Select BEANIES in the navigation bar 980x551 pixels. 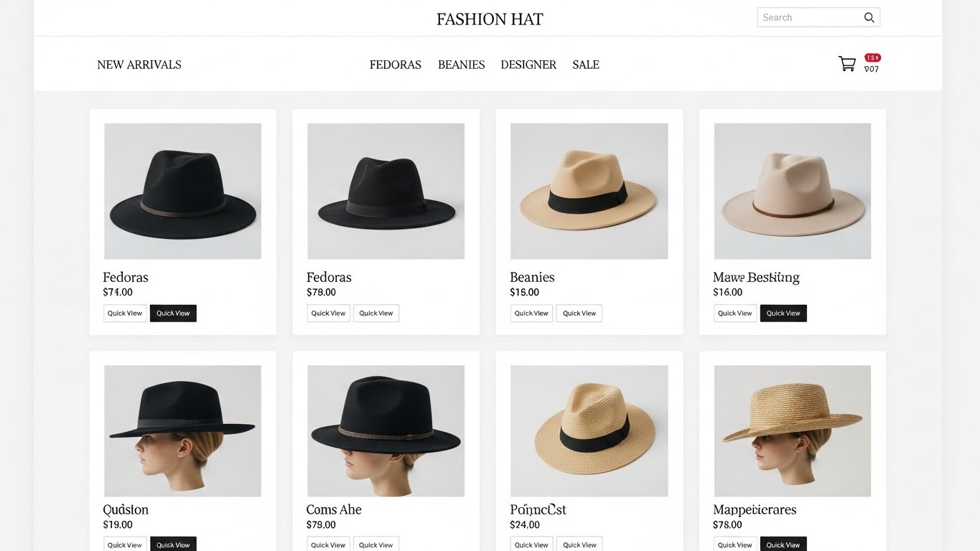click(x=461, y=65)
